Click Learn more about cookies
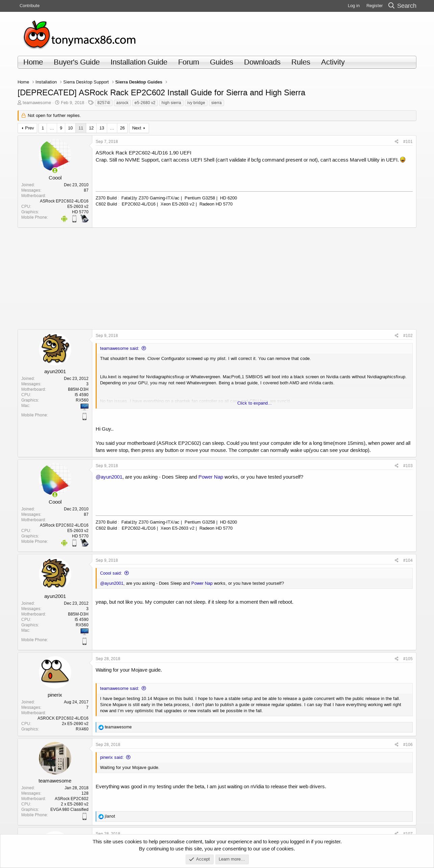The height and width of the screenshot is (868, 434). pyautogui.click(x=232, y=859)
